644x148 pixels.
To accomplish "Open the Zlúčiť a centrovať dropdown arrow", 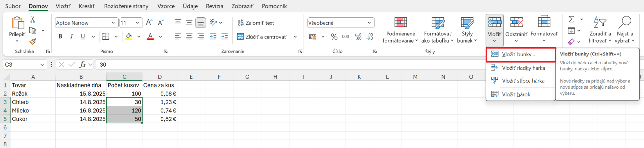I will coord(295,37).
